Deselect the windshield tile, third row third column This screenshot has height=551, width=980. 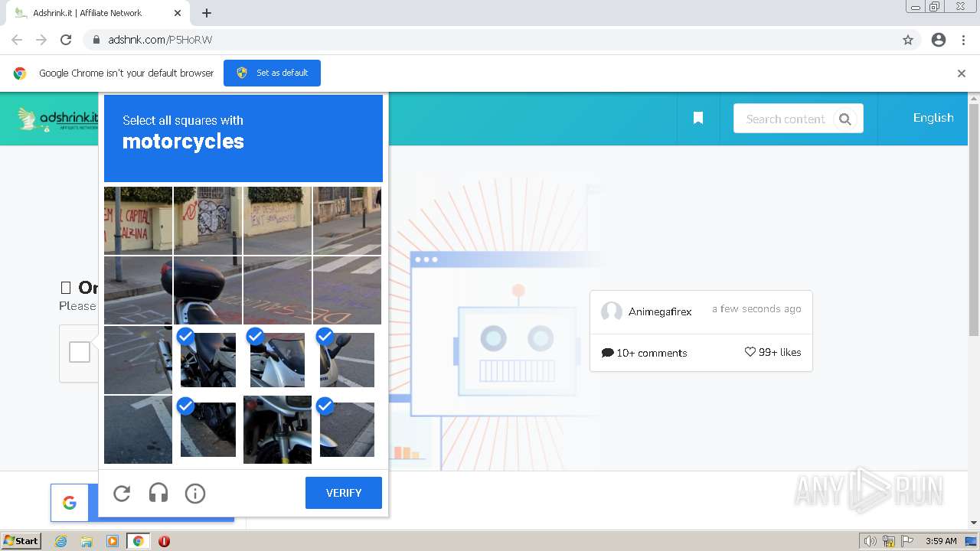pyautogui.click(x=277, y=360)
